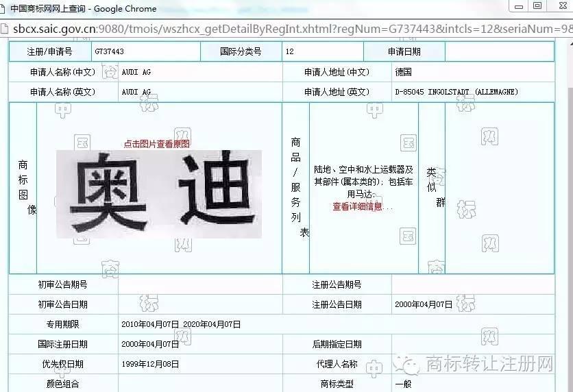Viewport: 573px width, 392px height.
Task: Click the 国际分类号 value 12
Action: coord(290,52)
